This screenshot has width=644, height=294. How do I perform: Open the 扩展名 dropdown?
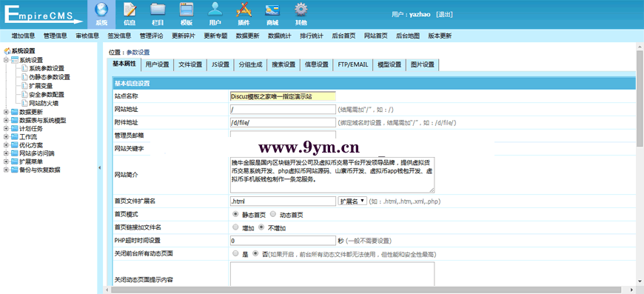[x=352, y=201]
